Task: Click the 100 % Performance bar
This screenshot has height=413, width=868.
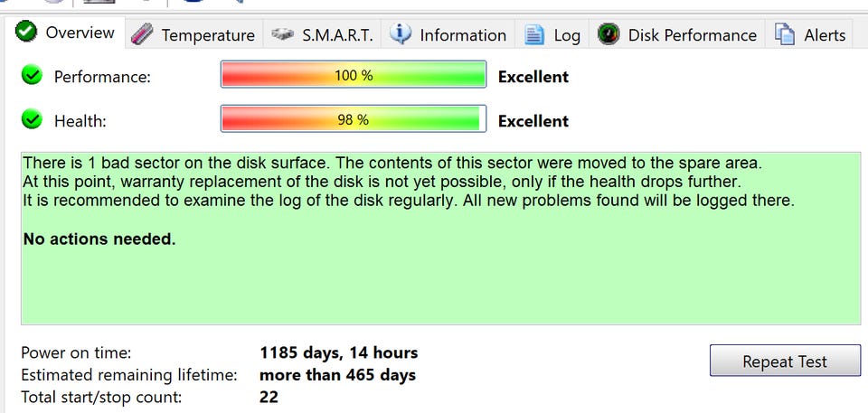Action: [354, 76]
